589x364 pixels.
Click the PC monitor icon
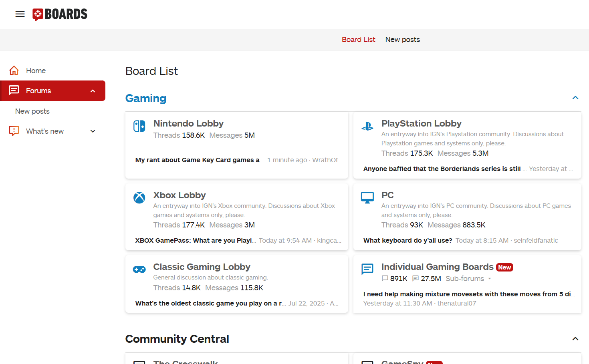[x=367, y=198]
